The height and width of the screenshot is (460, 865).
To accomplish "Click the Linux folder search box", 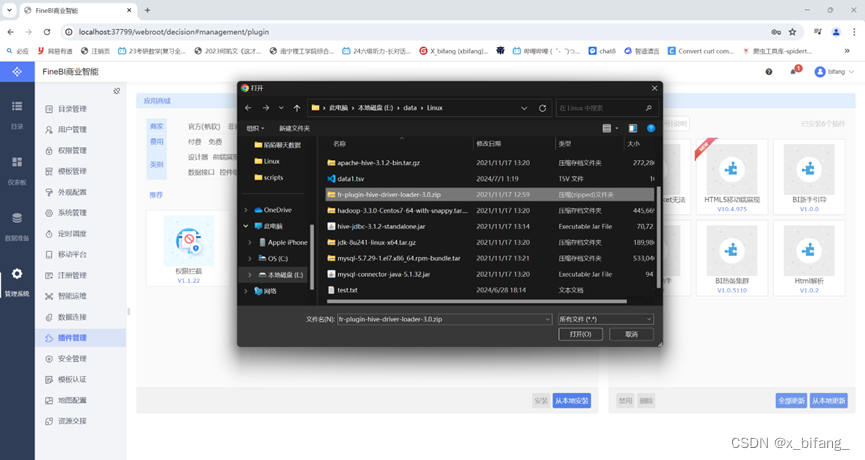I will pos(606,108).
